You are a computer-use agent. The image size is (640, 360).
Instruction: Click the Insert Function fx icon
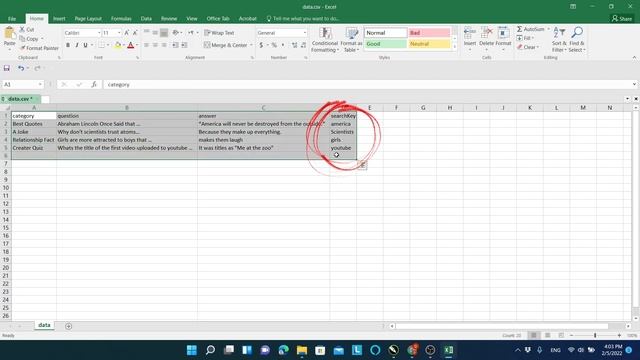(x=94, y=84)
